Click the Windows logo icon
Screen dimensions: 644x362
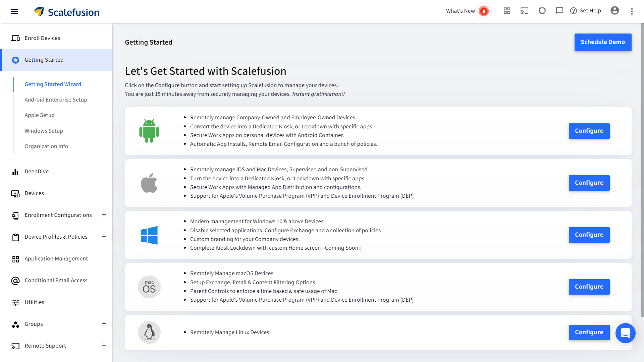coord(149,235)
